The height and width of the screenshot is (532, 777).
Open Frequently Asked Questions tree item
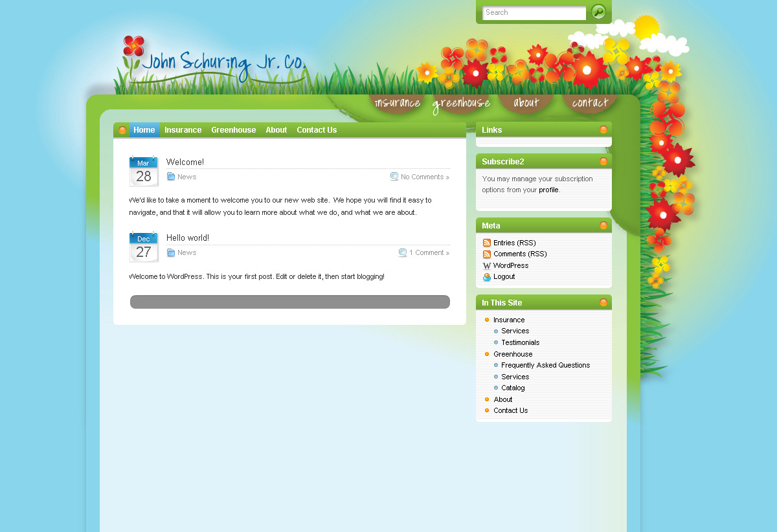pyautogui.click(x=545, y=366)
